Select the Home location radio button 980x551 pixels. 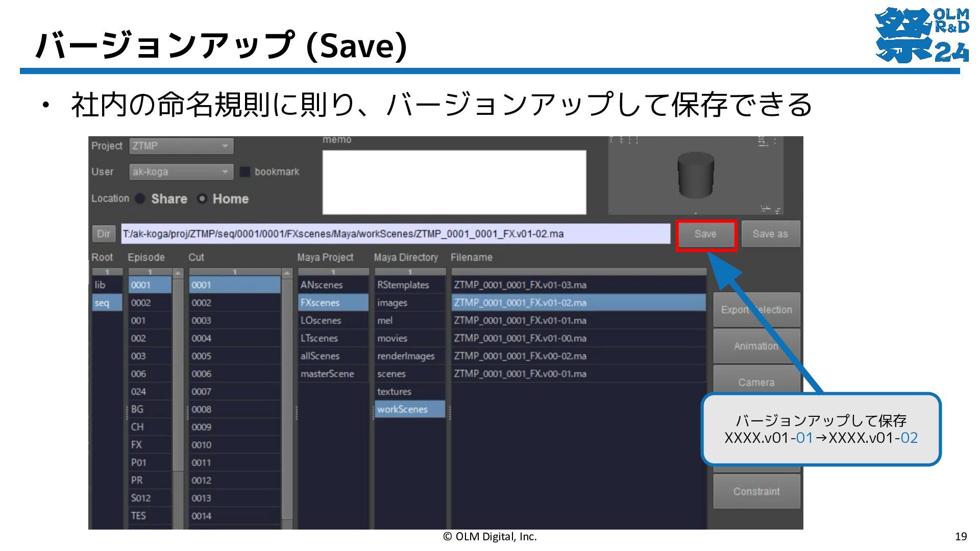202,198
